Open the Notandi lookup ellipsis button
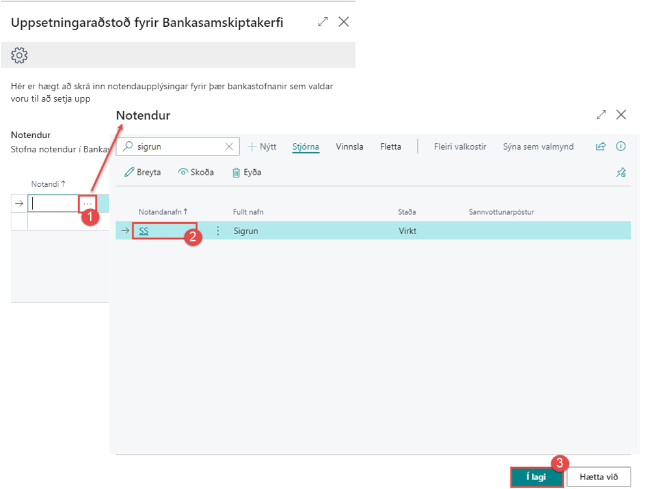The width and height of the screenshot is (645, 489). (87, 203)
